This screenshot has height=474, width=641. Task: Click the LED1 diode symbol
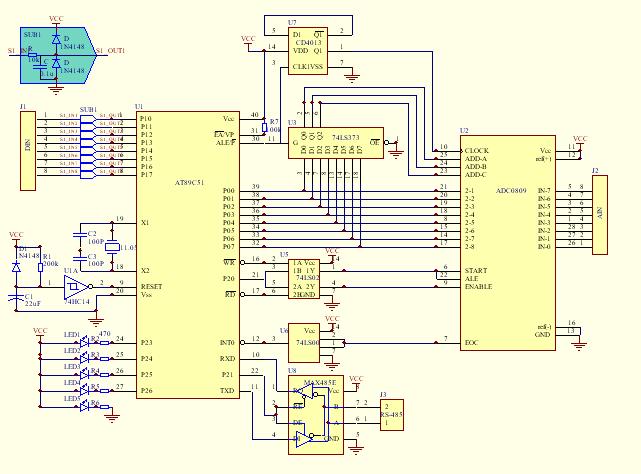85,342
